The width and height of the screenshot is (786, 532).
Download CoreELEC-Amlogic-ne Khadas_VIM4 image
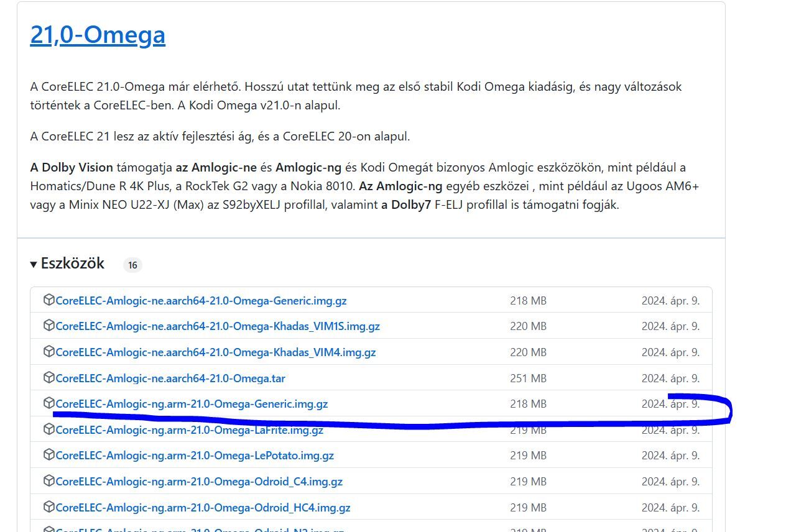pos(216,352)
